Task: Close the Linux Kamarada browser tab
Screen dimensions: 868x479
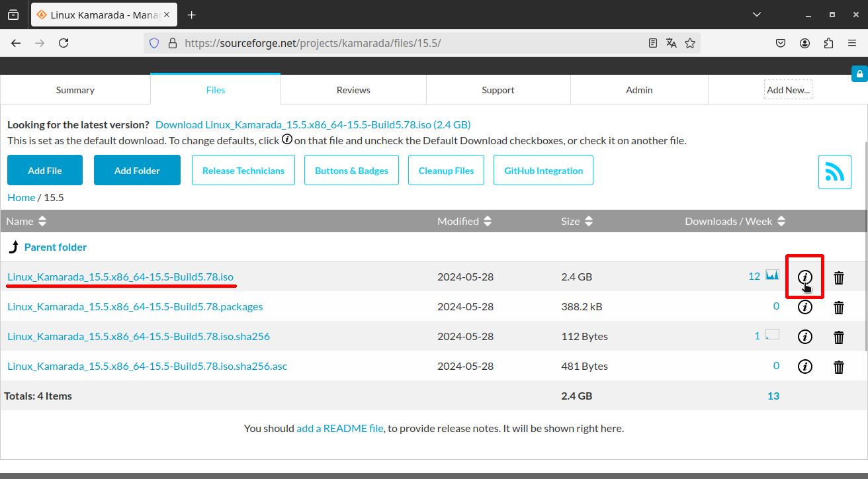Action: coord(166,15)
